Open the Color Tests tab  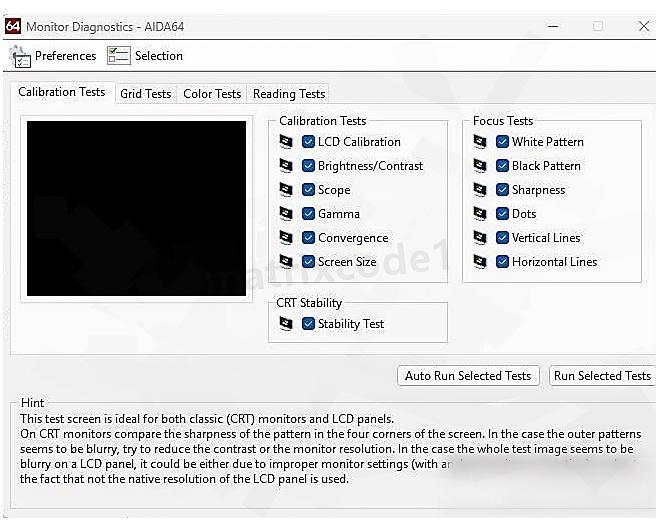tap(212, 94)
